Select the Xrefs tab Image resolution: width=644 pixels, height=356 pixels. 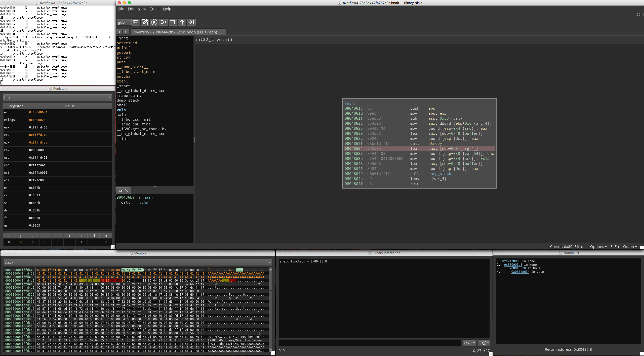pyautogui.click(x=123, y=191)
